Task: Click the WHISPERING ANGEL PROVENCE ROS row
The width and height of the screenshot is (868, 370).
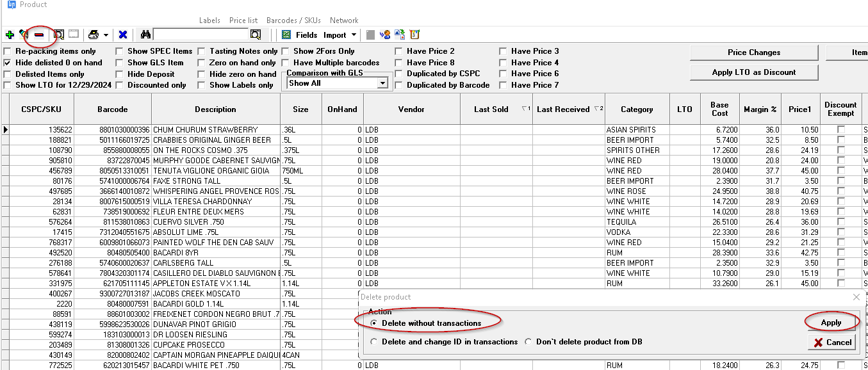Action: [216, 191]
